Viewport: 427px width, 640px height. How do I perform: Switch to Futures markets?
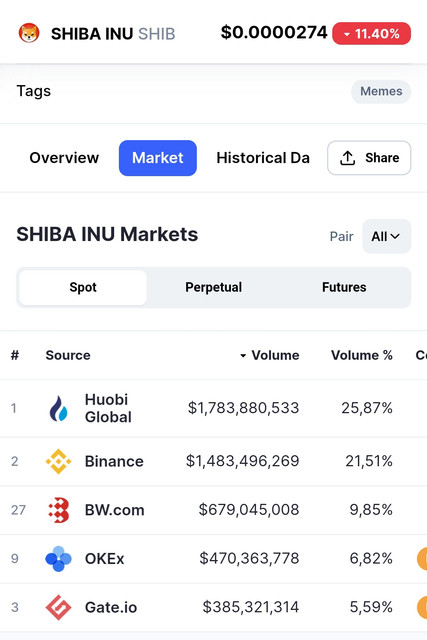344,287
